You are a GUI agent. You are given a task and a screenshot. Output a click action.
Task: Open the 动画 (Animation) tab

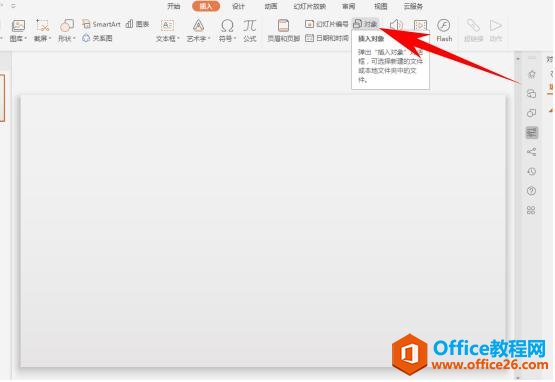point(271,6)
